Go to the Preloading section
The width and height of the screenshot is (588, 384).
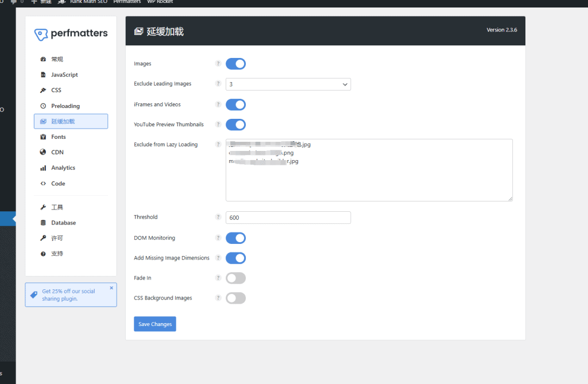pos(71,106)
